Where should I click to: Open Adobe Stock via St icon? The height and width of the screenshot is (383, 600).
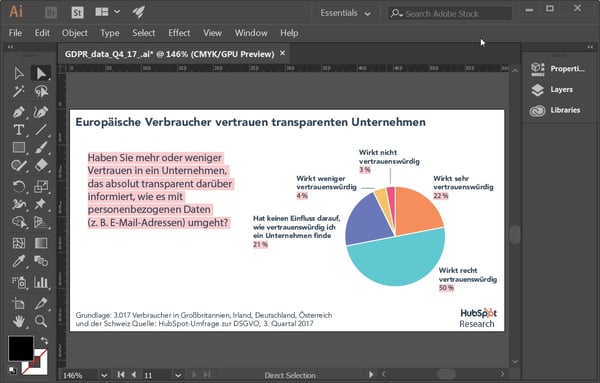tap(77, 13)
